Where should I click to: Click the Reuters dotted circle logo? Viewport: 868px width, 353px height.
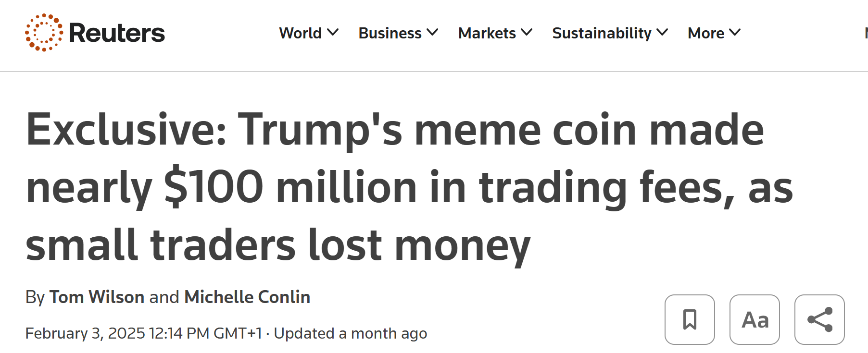(x=44, y=33)
